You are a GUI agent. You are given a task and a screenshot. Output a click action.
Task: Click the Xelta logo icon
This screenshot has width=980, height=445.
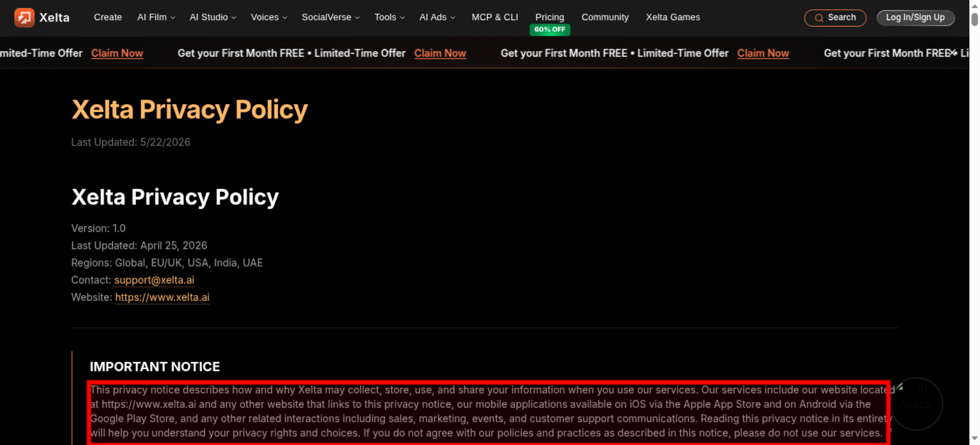click(24, 18)
